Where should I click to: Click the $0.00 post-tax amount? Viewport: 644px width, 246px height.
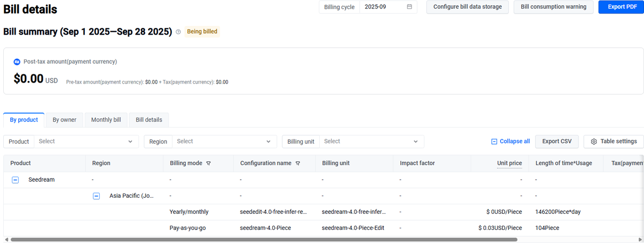(28, 79)
